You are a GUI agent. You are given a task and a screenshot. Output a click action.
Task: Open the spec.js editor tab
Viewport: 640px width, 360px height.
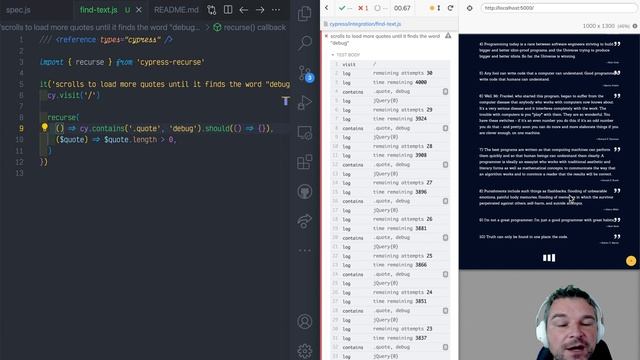point(18,10)
